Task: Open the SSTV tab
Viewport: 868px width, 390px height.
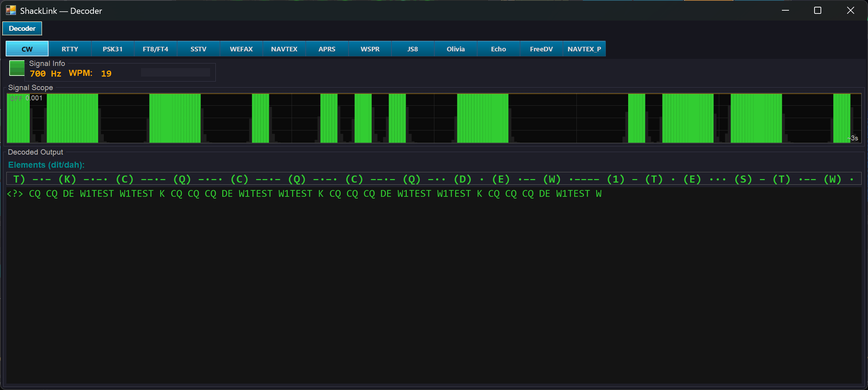Action: (x=198, y=49)
